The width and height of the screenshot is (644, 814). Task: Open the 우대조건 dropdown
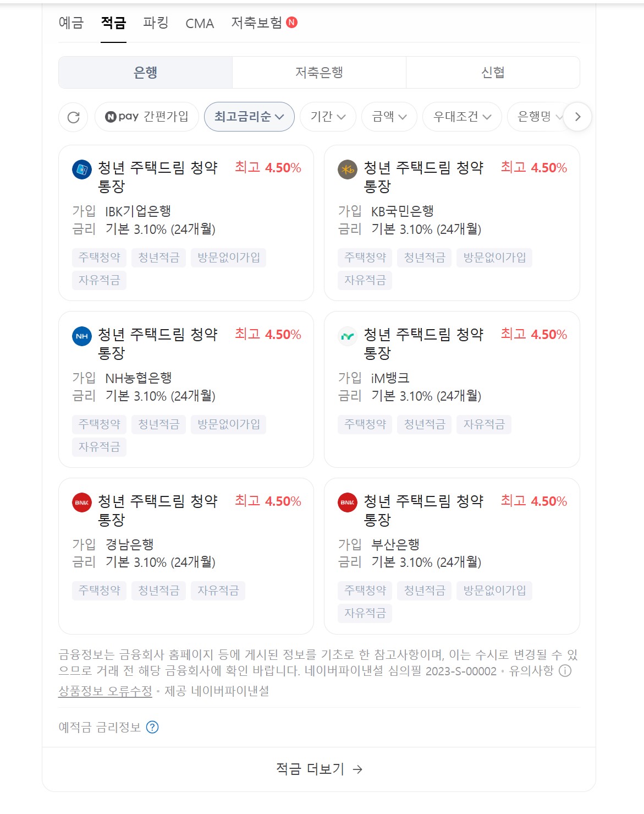click(x=460, y=117)
